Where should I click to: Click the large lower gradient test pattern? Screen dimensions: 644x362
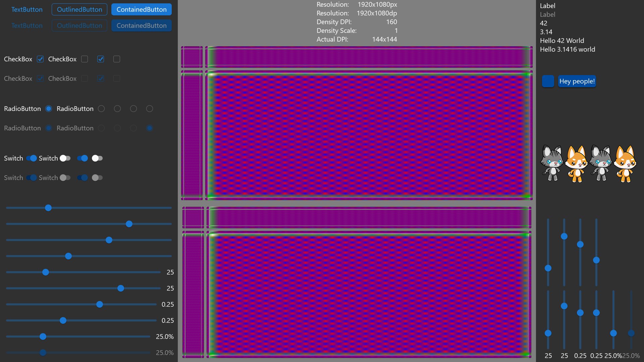pyautogui.click(x=368, y=294)
